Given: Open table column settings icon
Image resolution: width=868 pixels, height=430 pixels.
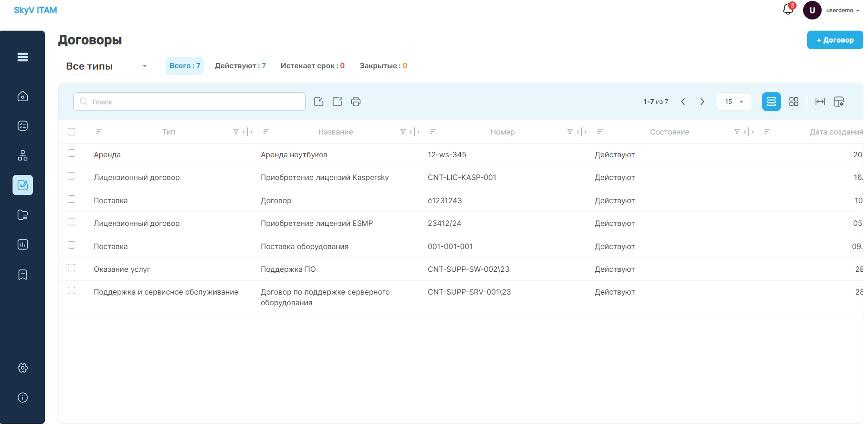Looking at the screenshot, I should pyautogui.click(x=839, y=102).
